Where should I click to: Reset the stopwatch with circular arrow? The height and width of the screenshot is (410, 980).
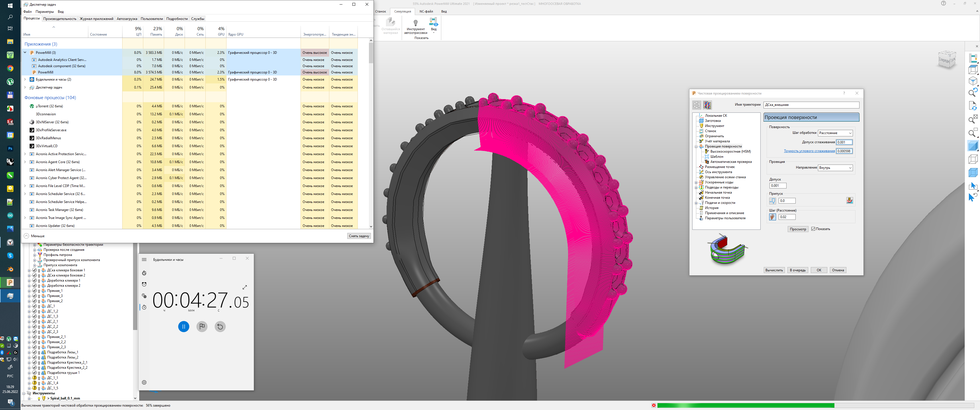click(x=220, y=326)
